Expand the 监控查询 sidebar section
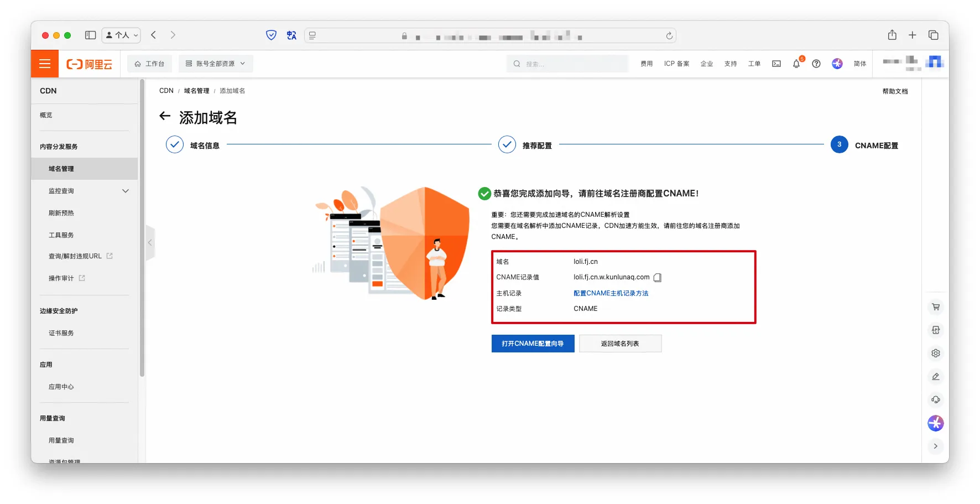The height and width of the screenshot is (504, 980). 126,191
